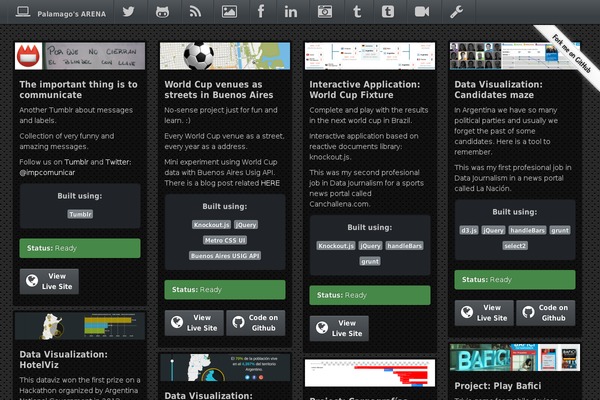
Task: Open the LinkedIn icon link
Action: tap(291, 12)
